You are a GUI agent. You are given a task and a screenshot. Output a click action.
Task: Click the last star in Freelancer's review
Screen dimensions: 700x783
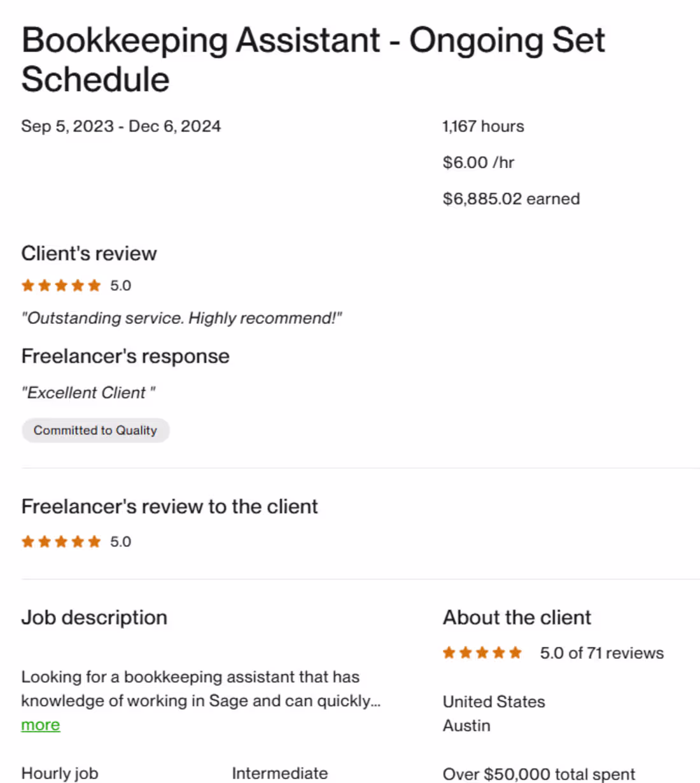tap(94, 541)
